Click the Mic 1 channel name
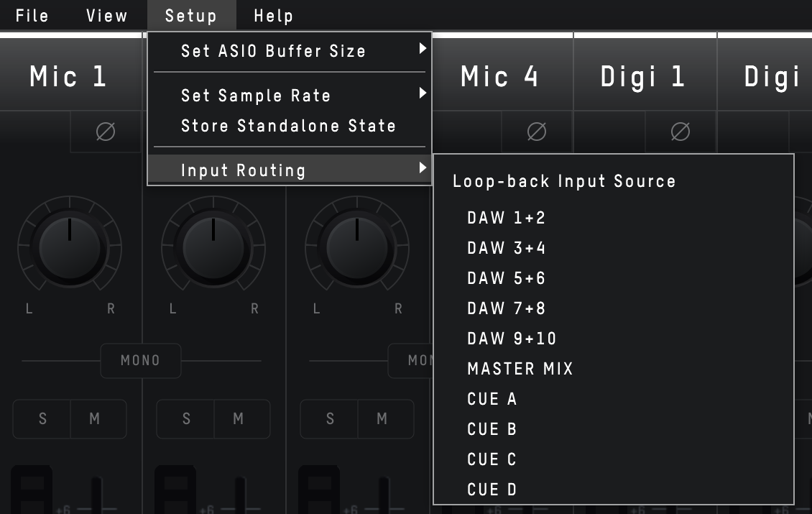Viewport: 812px width, 514px height. coord(68,77)
